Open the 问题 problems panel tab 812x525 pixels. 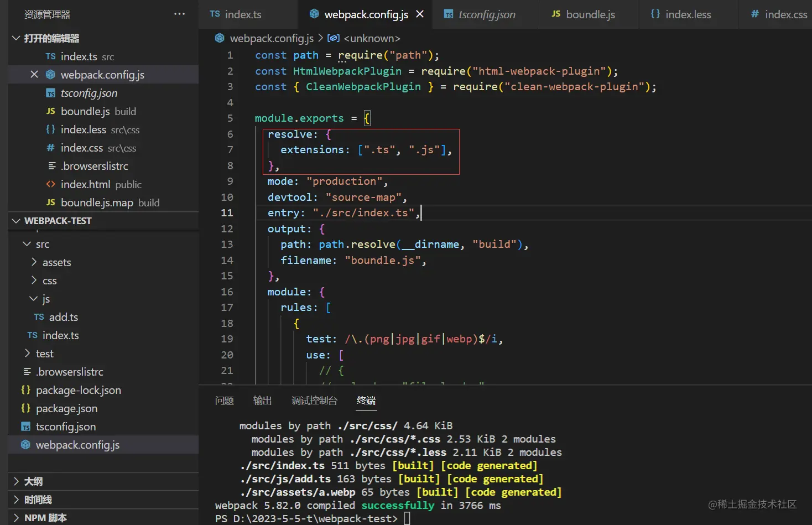coord(225,401)
